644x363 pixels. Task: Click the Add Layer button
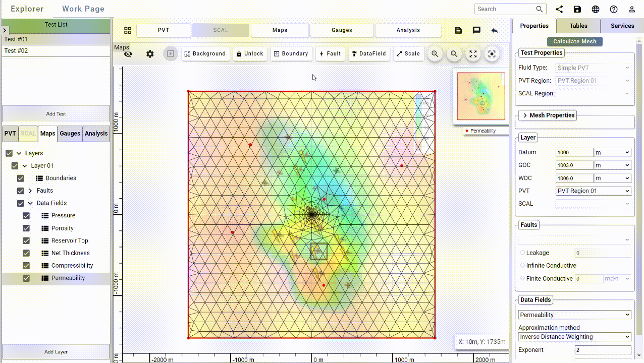pyautogui.click(x=56, y=352)
